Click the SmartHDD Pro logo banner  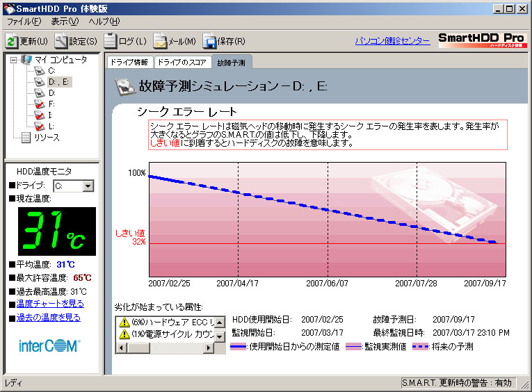[x=482, y=40]
